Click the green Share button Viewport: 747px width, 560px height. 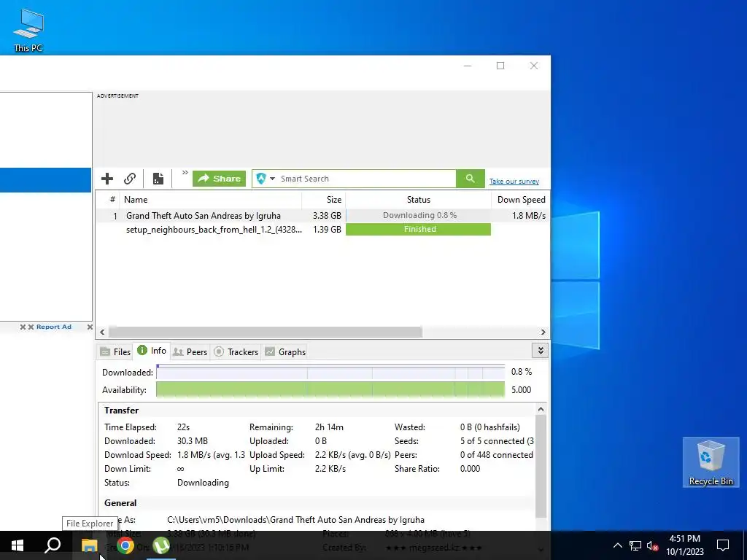219,179
